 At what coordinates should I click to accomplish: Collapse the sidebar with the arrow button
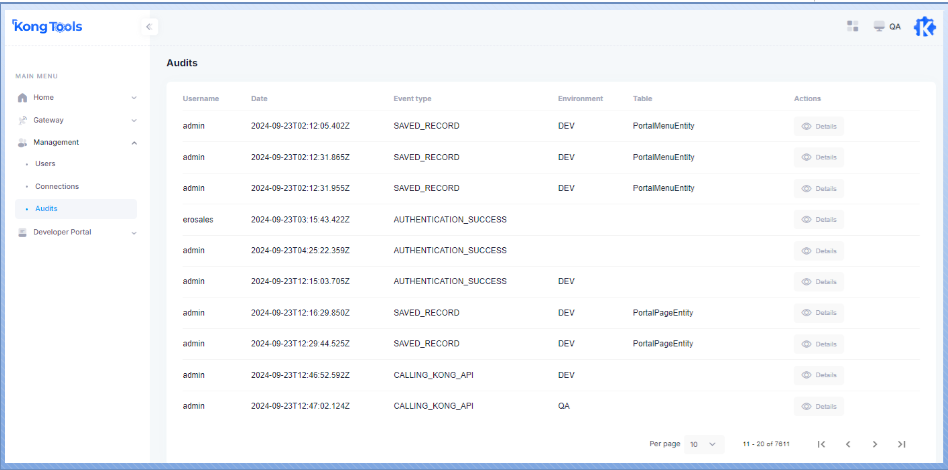click(x=149, y=27)
